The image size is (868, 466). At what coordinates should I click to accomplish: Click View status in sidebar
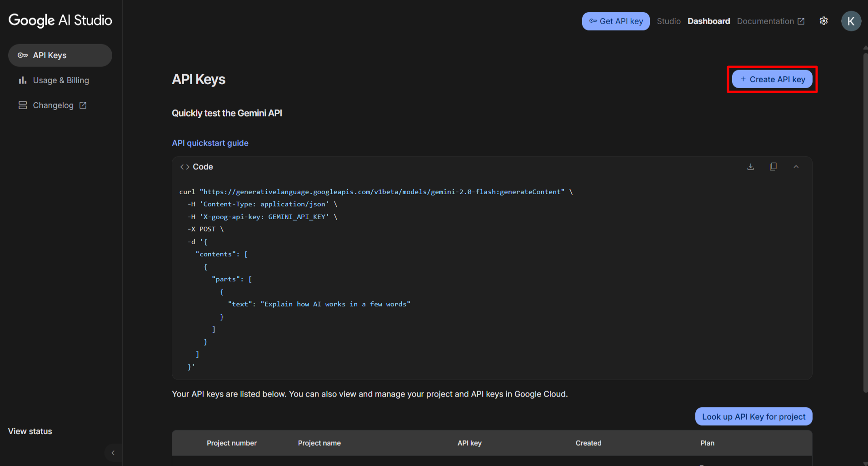30,431
